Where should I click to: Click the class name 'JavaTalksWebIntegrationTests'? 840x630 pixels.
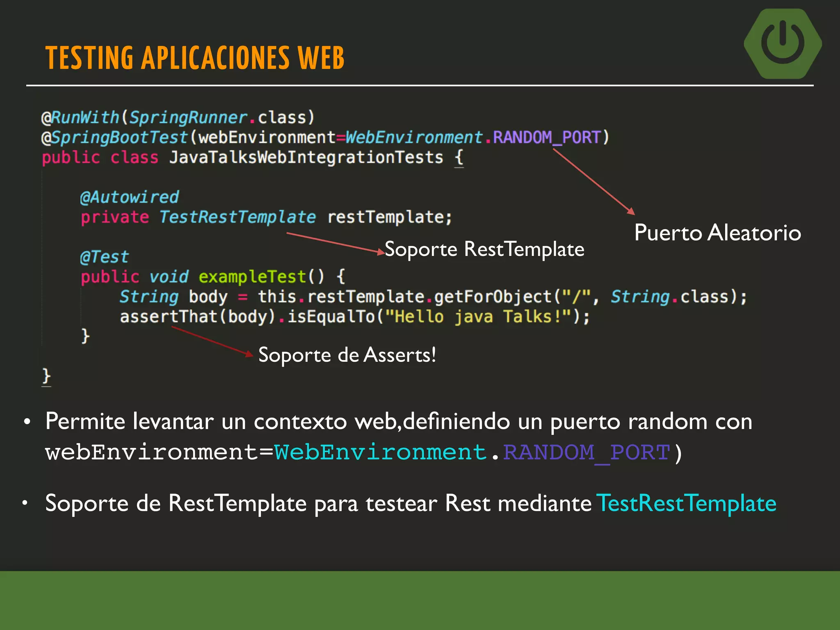point(306,157)
